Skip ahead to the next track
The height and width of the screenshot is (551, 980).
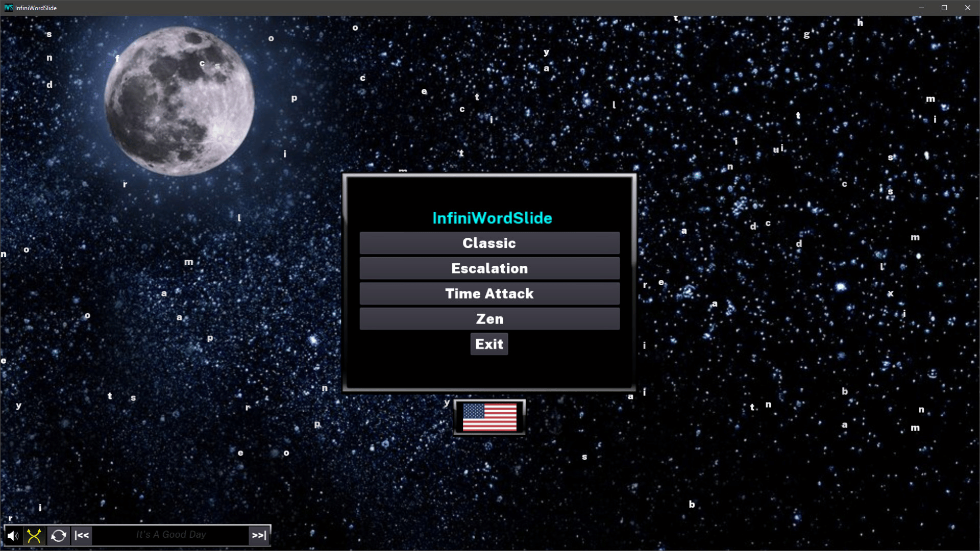[x=259, y=536]
